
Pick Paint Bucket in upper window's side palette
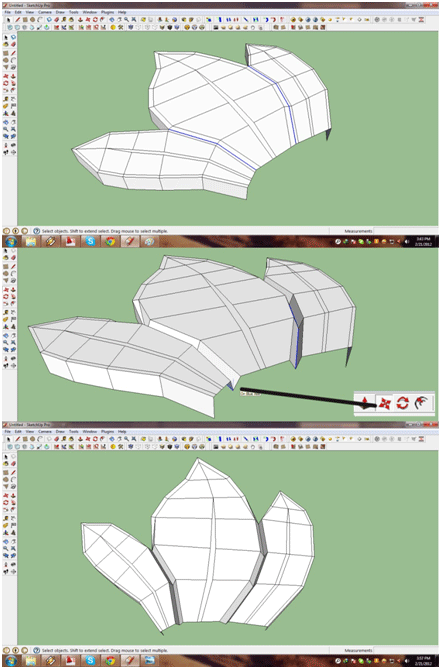click(x=6, y=44)
